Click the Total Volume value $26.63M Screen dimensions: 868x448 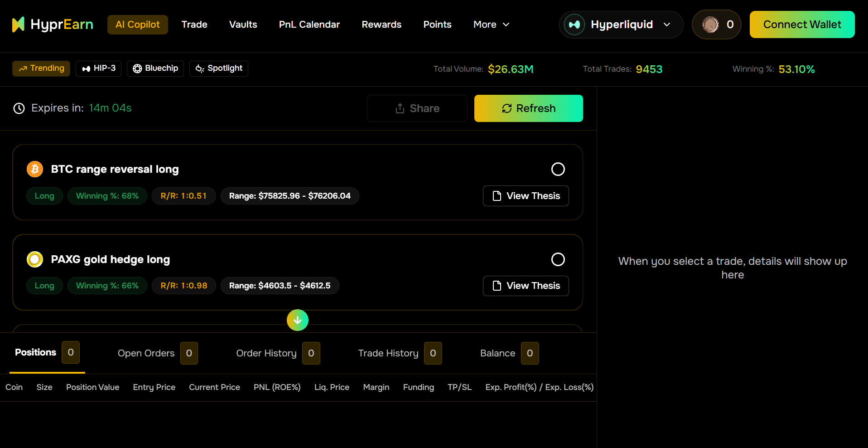[x=511, y=69]
